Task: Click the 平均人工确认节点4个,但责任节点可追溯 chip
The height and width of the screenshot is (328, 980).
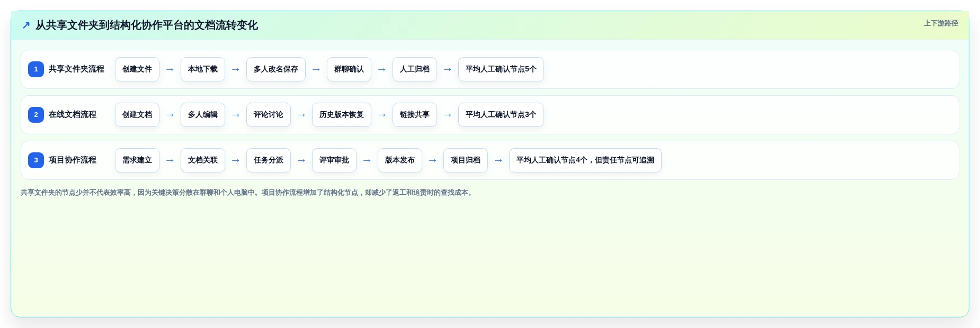Action: [585, 160]
